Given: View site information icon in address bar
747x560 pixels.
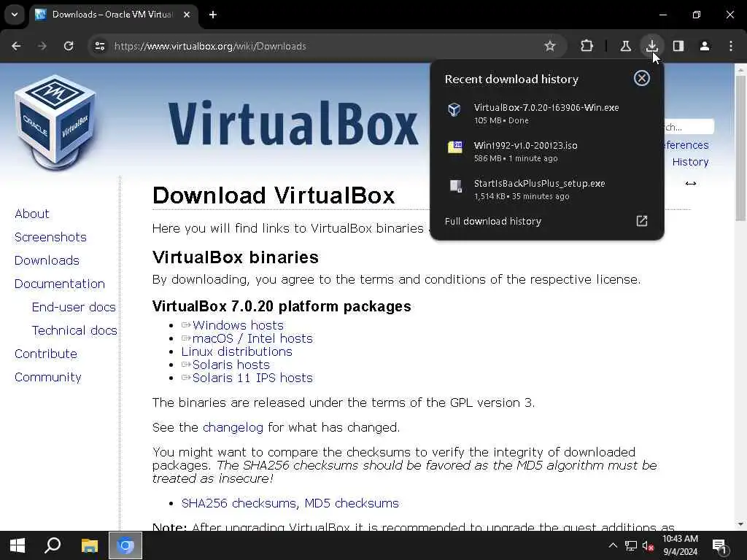Looking at the screenshot, I should click(99, 46).
